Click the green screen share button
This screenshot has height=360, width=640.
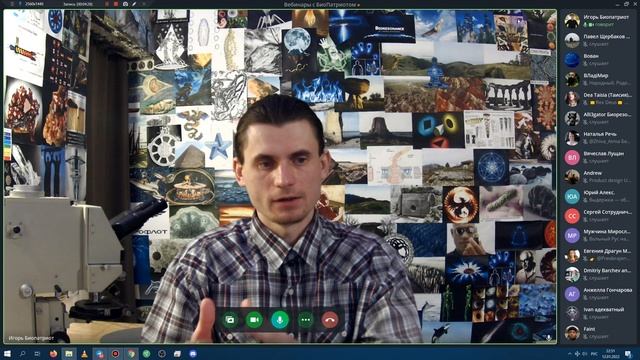[230, 320]
